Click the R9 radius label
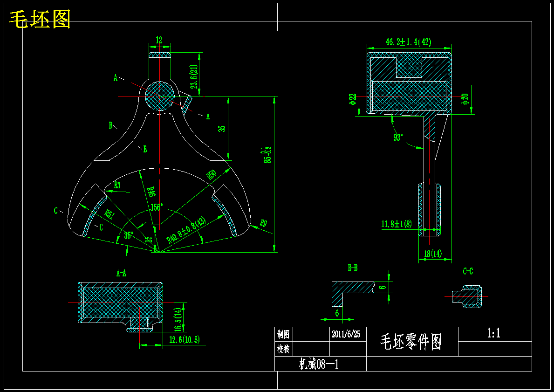This screenshot has width=554, height=392. click(x=263, y=223)
